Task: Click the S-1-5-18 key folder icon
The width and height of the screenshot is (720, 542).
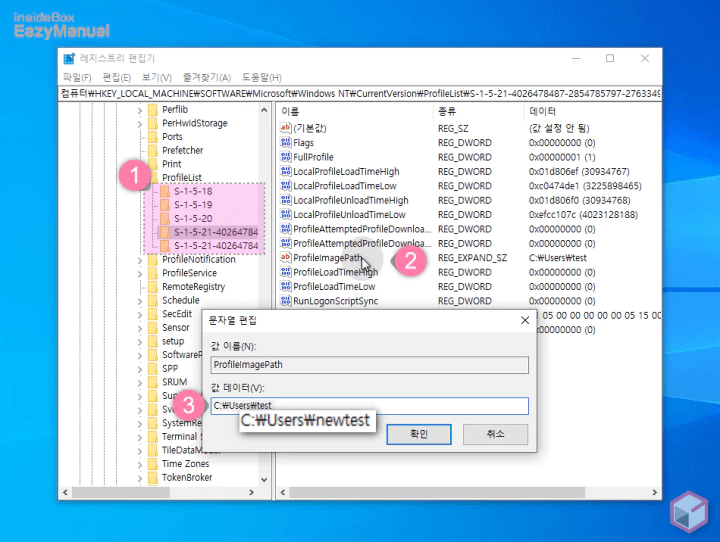Action: click(164, 190)
